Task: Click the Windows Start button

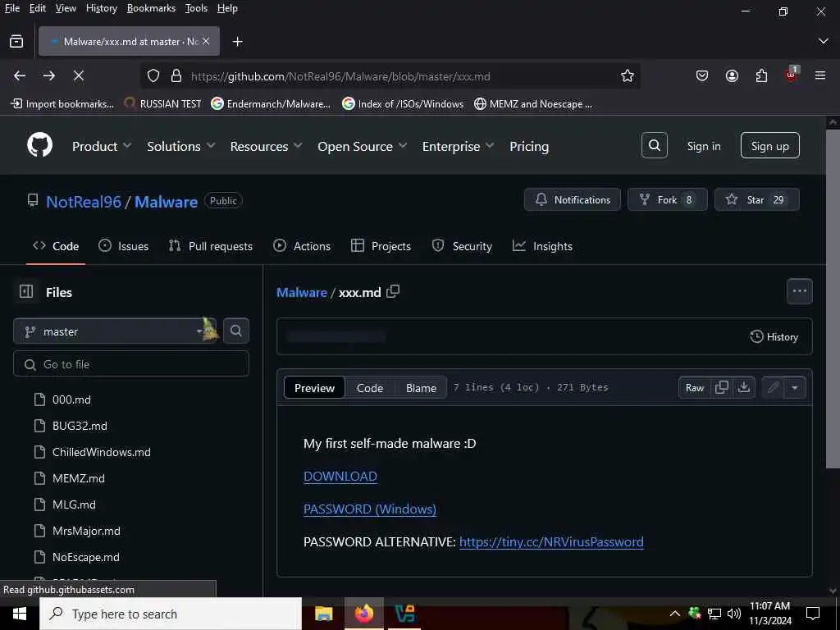Action: (20, 614)
